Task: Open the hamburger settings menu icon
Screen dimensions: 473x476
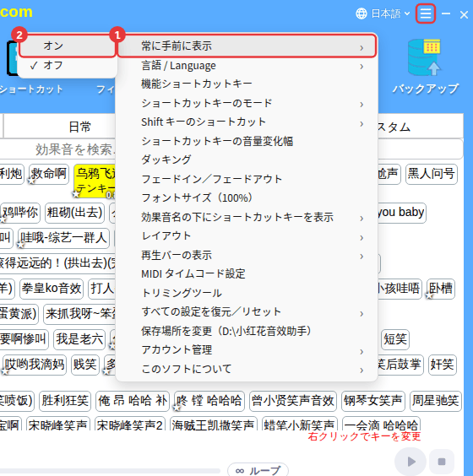Action: pyautogui.click(x=426, y=14)
